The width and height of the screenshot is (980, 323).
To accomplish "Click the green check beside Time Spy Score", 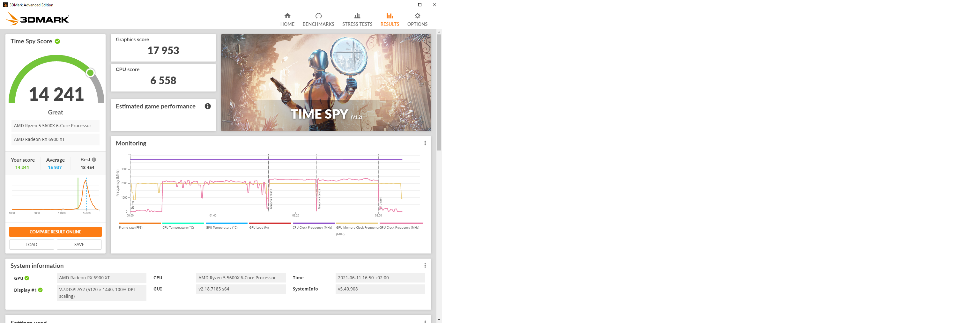I will pos(57,41).
